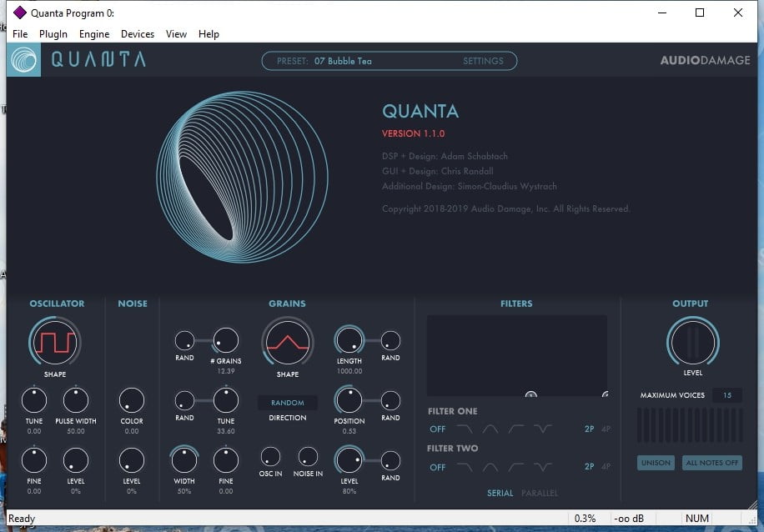Open the Engine menu
Screen dimensions: 764x532
coord(94,34)
